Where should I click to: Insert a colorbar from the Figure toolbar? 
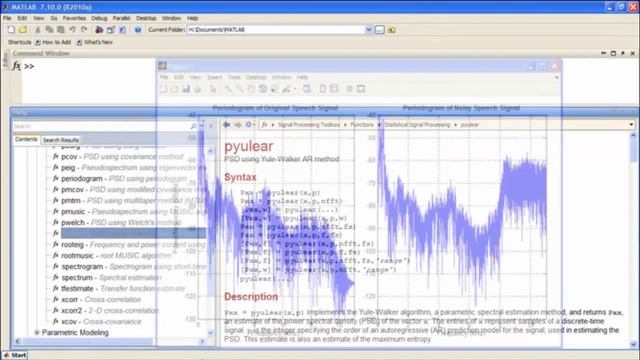click(x=322, y=89)
